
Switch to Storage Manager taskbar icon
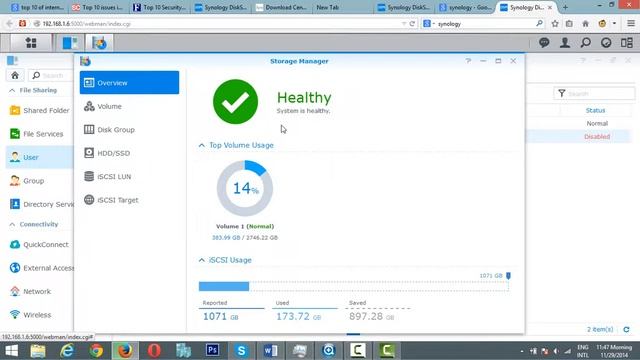99,42
